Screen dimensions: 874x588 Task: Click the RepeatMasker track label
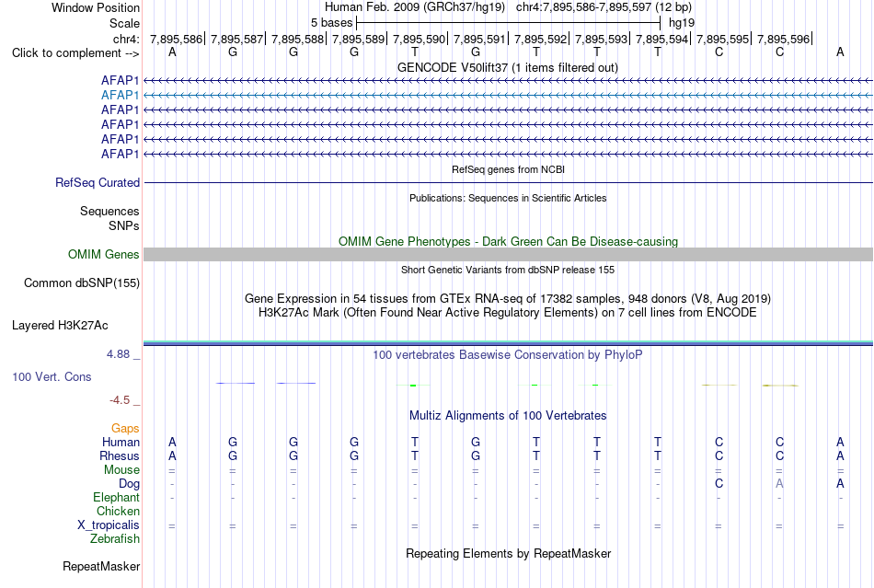tap(101, 567)
